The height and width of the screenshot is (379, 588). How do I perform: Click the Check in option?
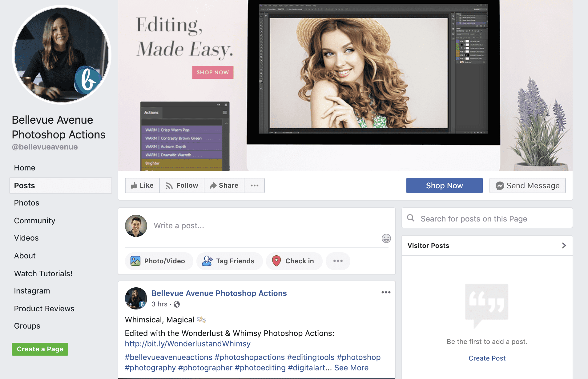pyautogui.click(x=294, y=261)
